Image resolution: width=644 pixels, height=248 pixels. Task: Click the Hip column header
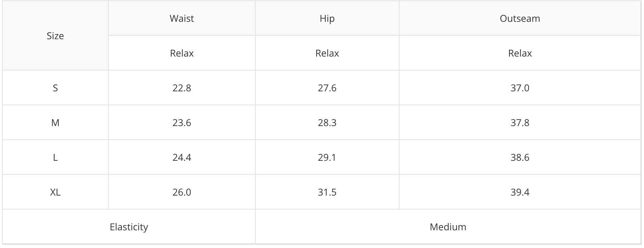point(327,18)
